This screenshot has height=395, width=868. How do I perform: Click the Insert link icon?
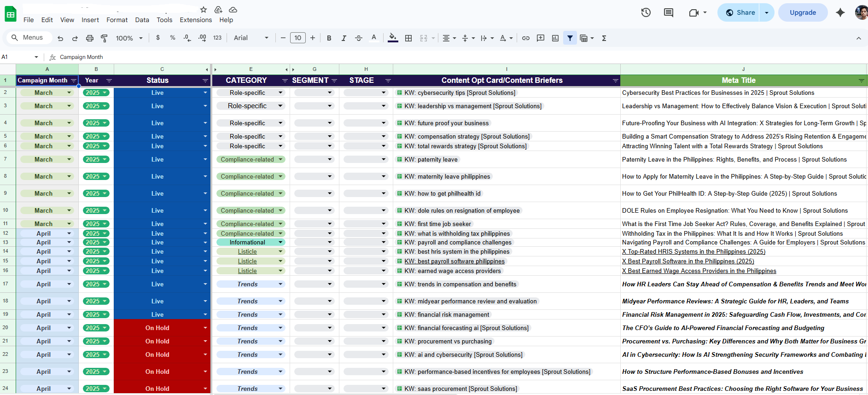point(525,38)
